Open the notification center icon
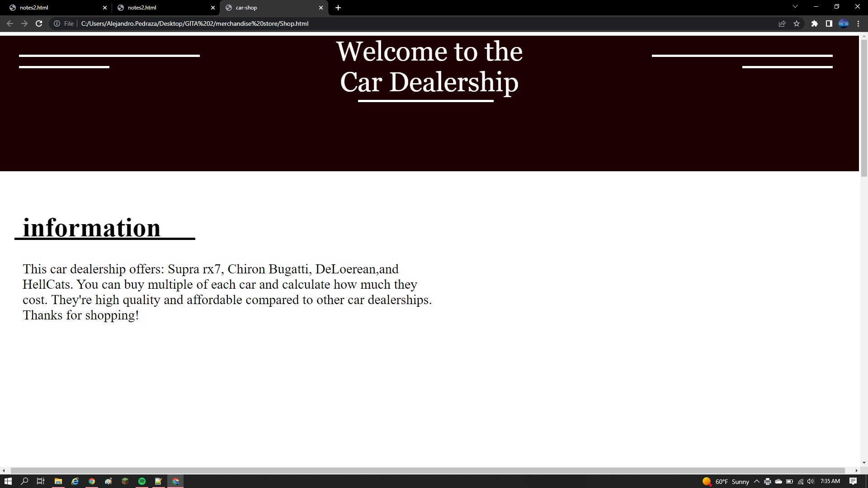The image size is (868, 488). click(x=853, y=481)
